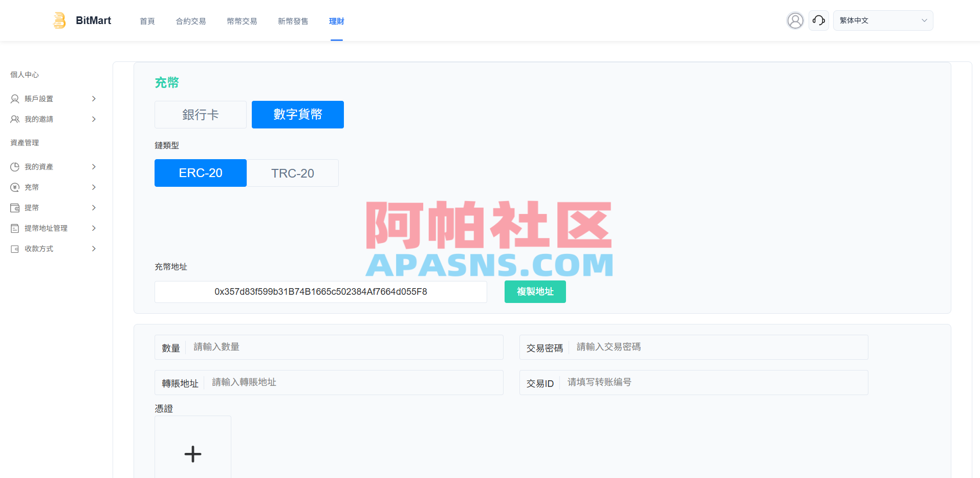
Task: Choose TRC-20 chain type
Action: pyautogui.click(x=293, y=173)
